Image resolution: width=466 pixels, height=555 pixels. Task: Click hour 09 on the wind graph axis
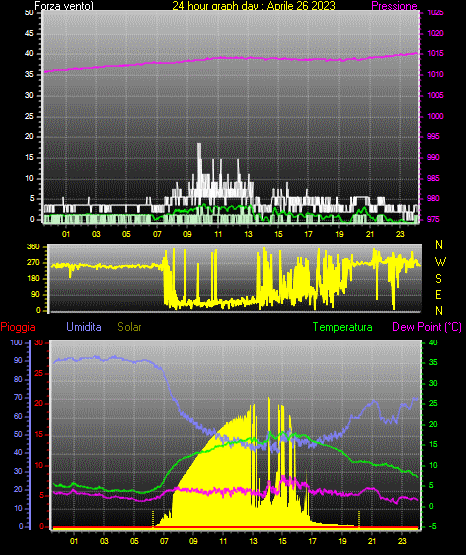pyautogui.click(x=187, y=234)
